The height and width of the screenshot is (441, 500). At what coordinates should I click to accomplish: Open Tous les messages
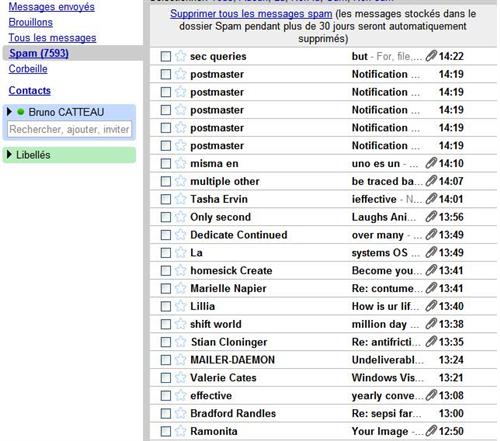[x=52, y=38]
